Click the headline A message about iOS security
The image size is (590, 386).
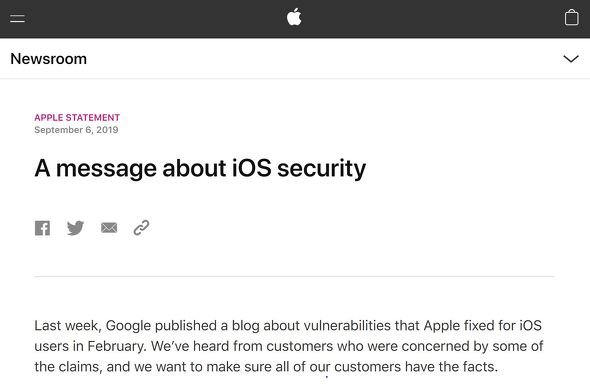pyautogui.click(x=200, y=168)
